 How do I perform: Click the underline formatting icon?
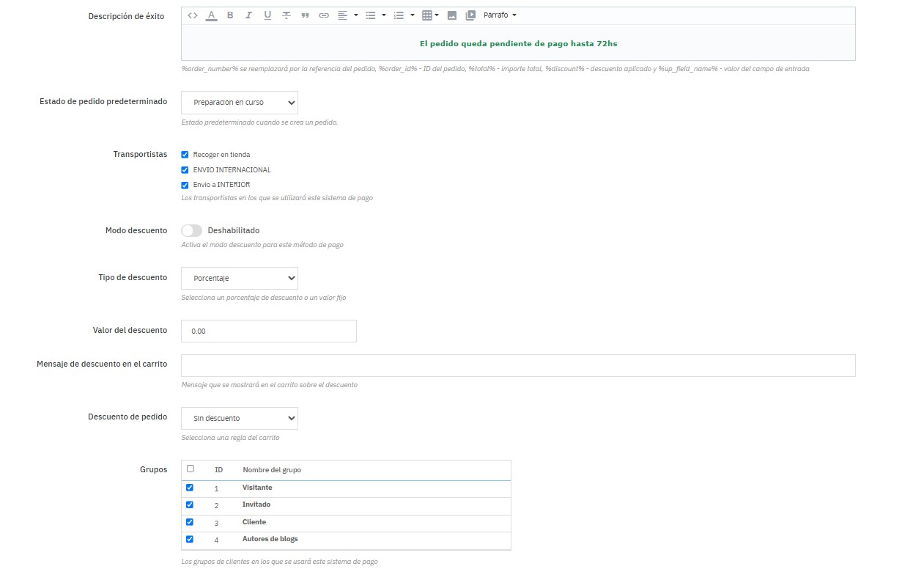[267, 15]
